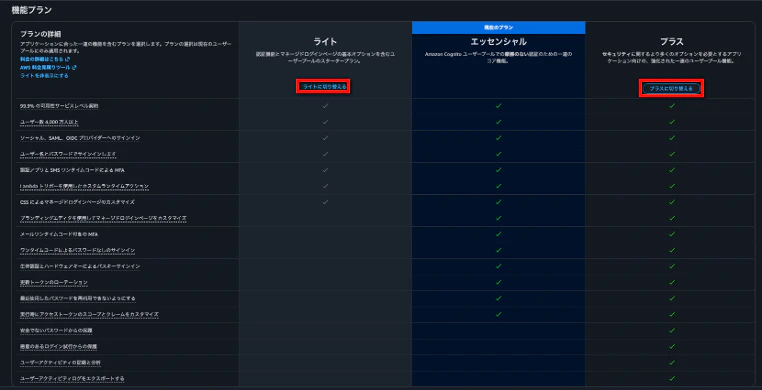
Task: Click the ユーザー数 4,000 万人以上 feature label
Action: pyautogui.click(x=49, y=122)
